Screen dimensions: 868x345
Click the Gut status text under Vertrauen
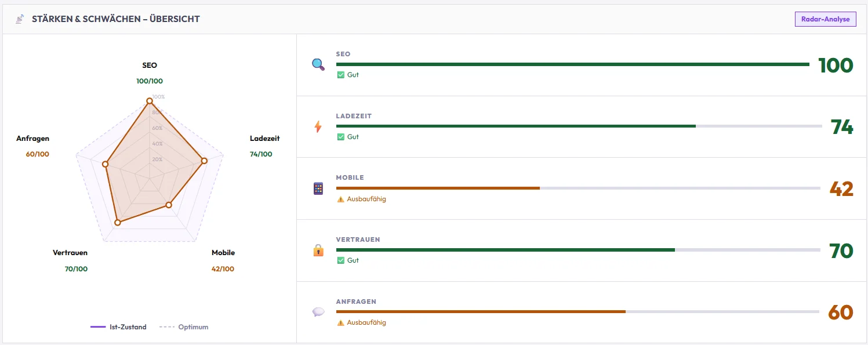point(353,260)
